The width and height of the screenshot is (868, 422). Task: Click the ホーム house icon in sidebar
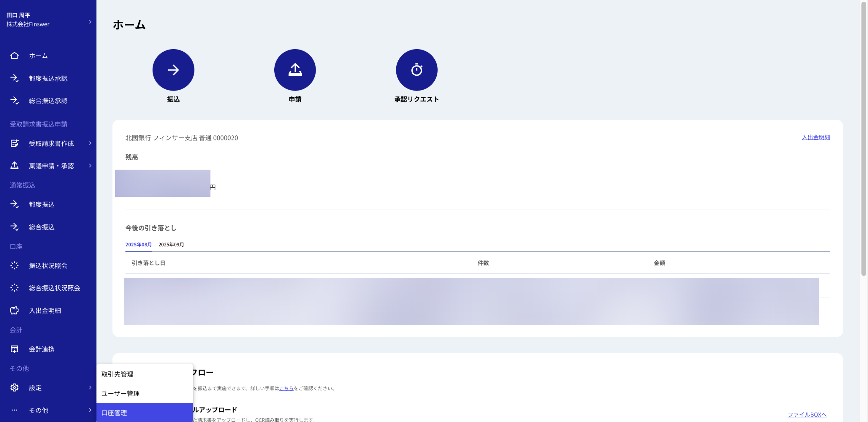pyautogui.click(x=14, y=56)
